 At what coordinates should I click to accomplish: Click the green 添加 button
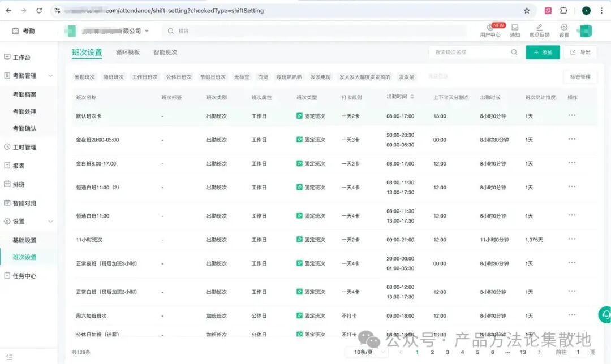(x=543, y=52)
